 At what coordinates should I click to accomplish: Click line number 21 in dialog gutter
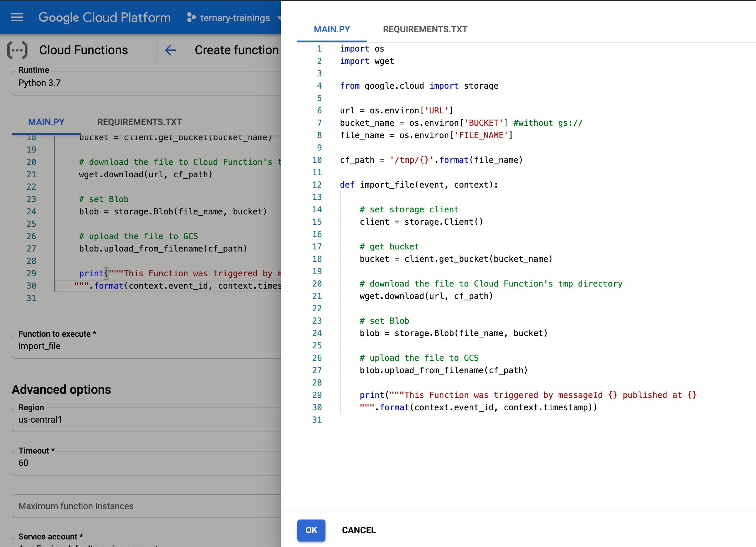pyautogui.click(x=317, y=296)
